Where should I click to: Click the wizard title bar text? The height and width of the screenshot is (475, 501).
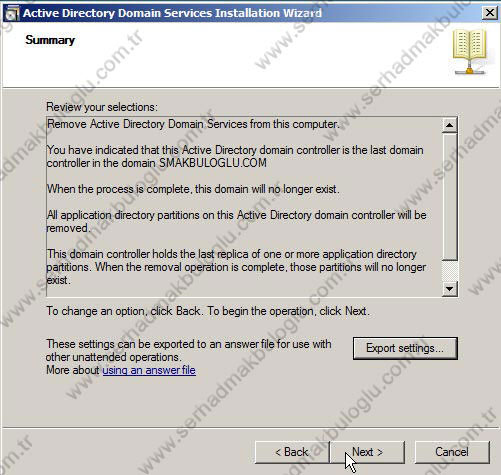pos(172,13)
